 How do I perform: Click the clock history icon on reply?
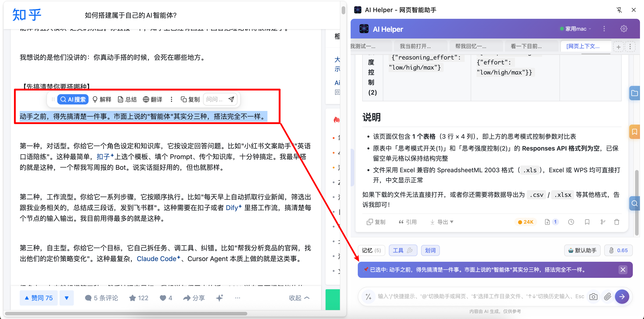[x=571, y=222]
